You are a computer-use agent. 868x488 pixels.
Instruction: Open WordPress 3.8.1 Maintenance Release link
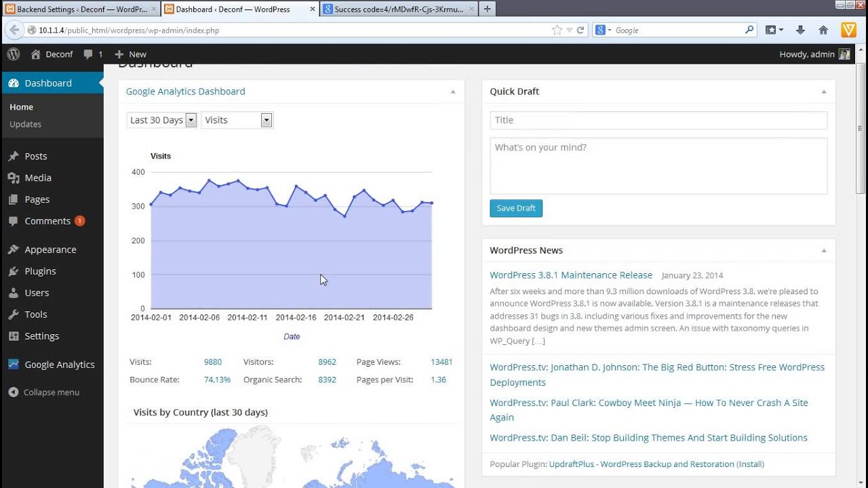[x=571, y=275]
